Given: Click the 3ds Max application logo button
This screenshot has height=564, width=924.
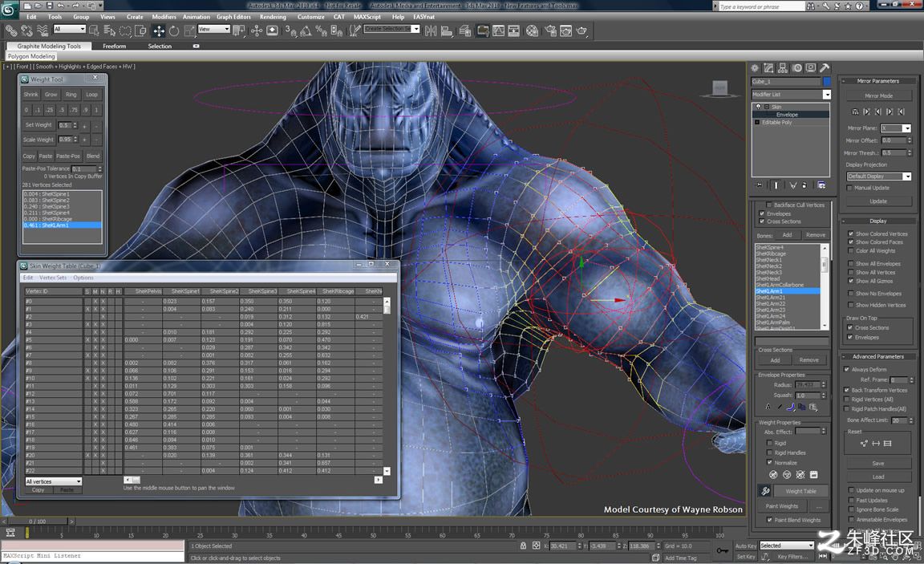Looking at the screenshot, I should pyautogui.click(x=8, y=9).
